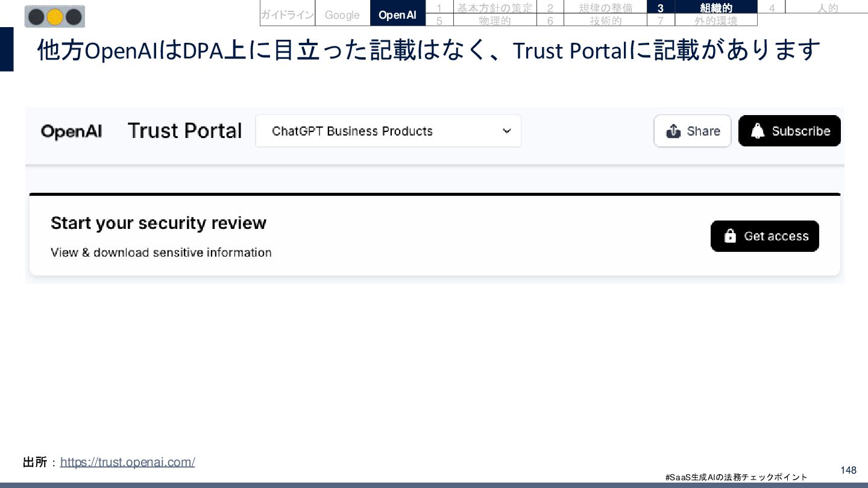Click the Subscribe button label
The width and height of the screenshot is (868, 488).
click(801, 131)
